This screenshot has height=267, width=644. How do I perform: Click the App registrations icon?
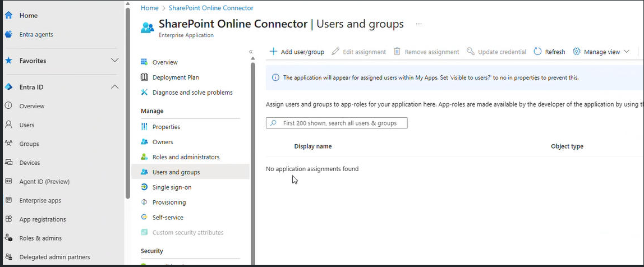(8, 219)
